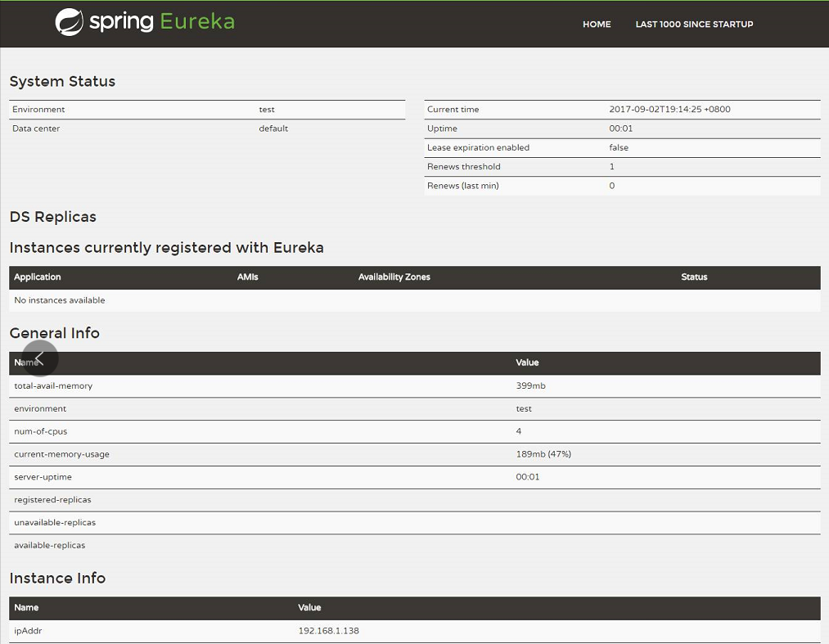Open the HOME nav link

pos(597,25)
